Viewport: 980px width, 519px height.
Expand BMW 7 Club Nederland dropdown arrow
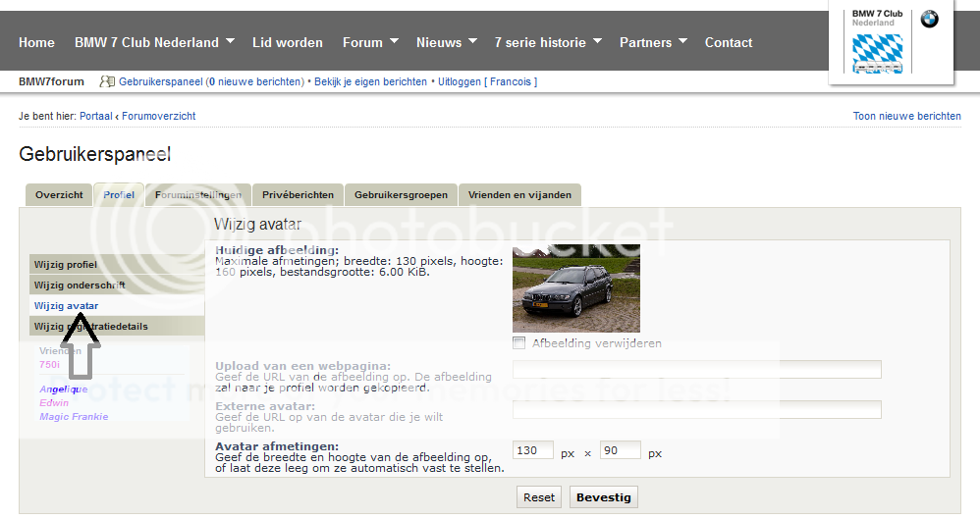tap(230, 41)
